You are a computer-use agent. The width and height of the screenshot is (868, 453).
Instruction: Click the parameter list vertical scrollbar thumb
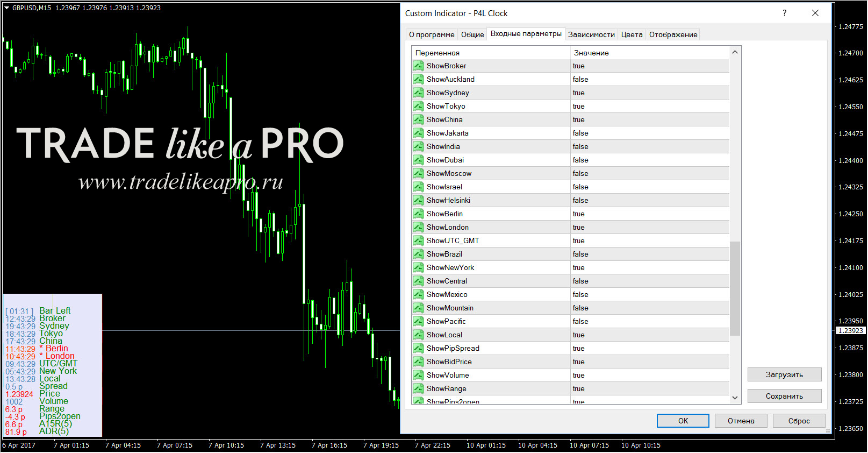pyautogui.click(x=735, y=288)
